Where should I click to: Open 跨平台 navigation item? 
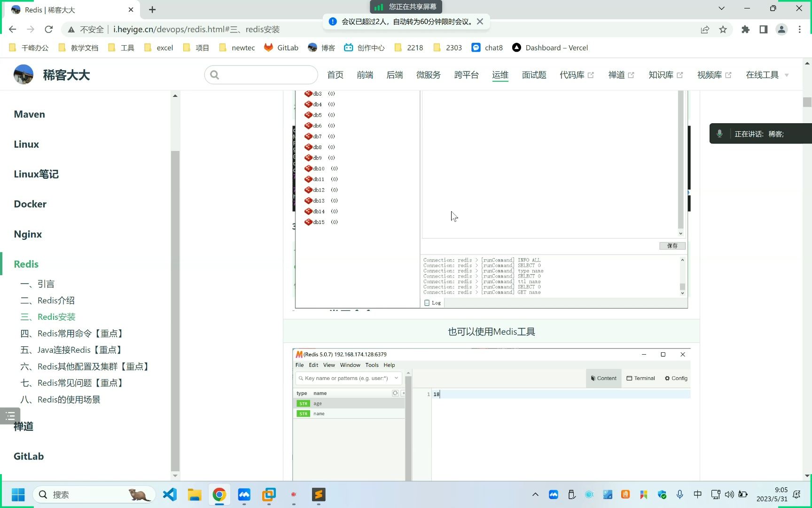(466, 75)
